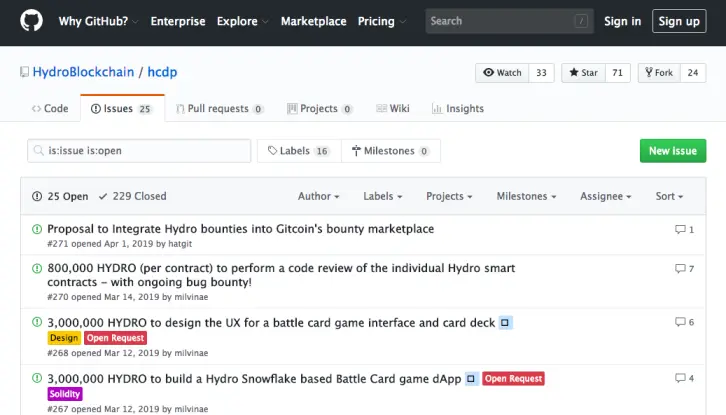Click the magnifier icon in issue filter
The height and width of the screenshot is (415, 726).
click(39, 151)
